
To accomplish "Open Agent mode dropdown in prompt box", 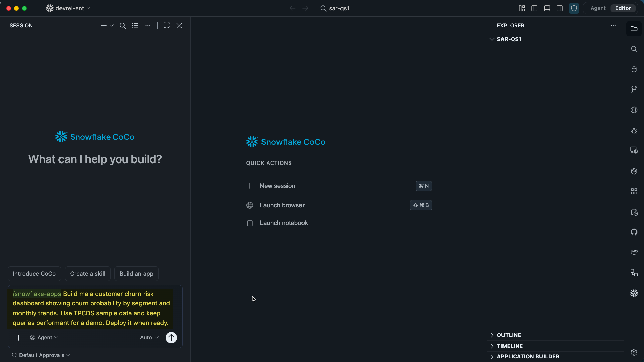I will (44, 338).
